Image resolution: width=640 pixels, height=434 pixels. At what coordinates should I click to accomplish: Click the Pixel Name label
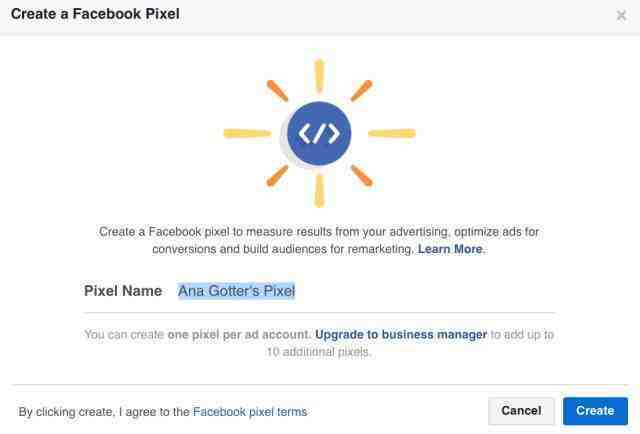[x=123, y=291]
